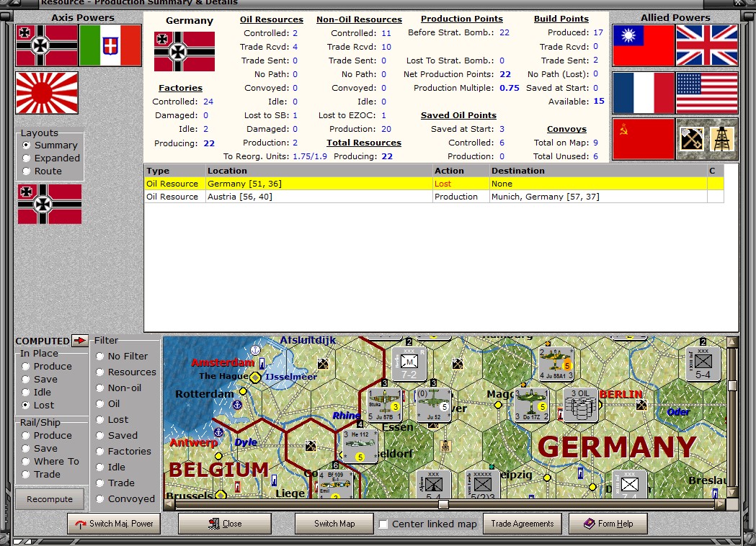Screen dimensions: 756x546
Task: Select the 5-4 infantry unit counter
Action: [703, 364]
